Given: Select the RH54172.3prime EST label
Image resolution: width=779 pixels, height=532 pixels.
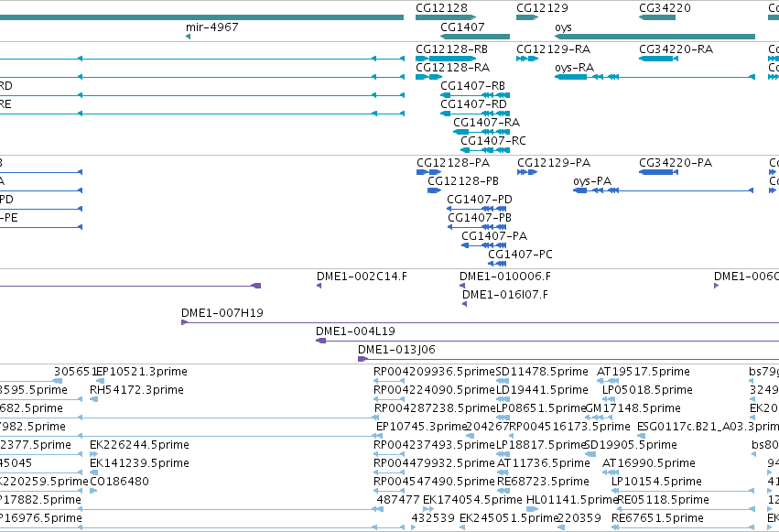Looking at the screenshot, I should (136, 390).
